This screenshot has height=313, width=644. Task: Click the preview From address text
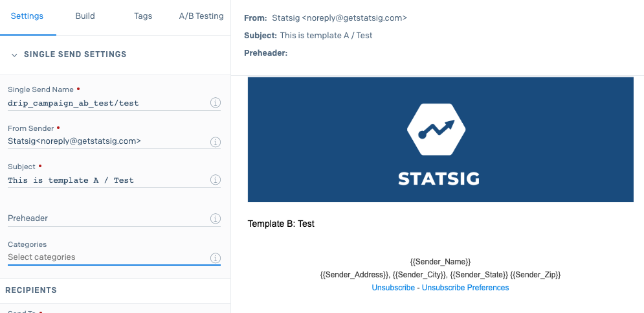tap(340, 17)
